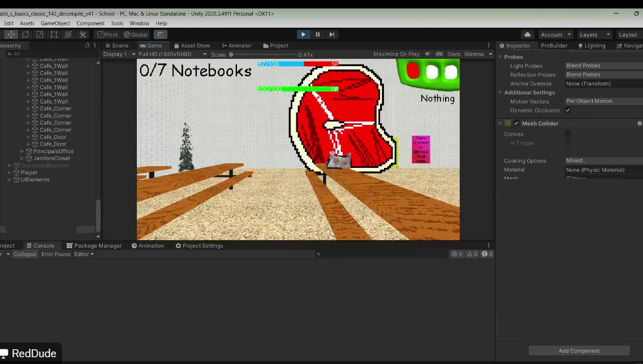The height and width of the screenshot is (364, 643).
Task: Expand the JanitorsCloset object
Action: click(x=22, y=158)
